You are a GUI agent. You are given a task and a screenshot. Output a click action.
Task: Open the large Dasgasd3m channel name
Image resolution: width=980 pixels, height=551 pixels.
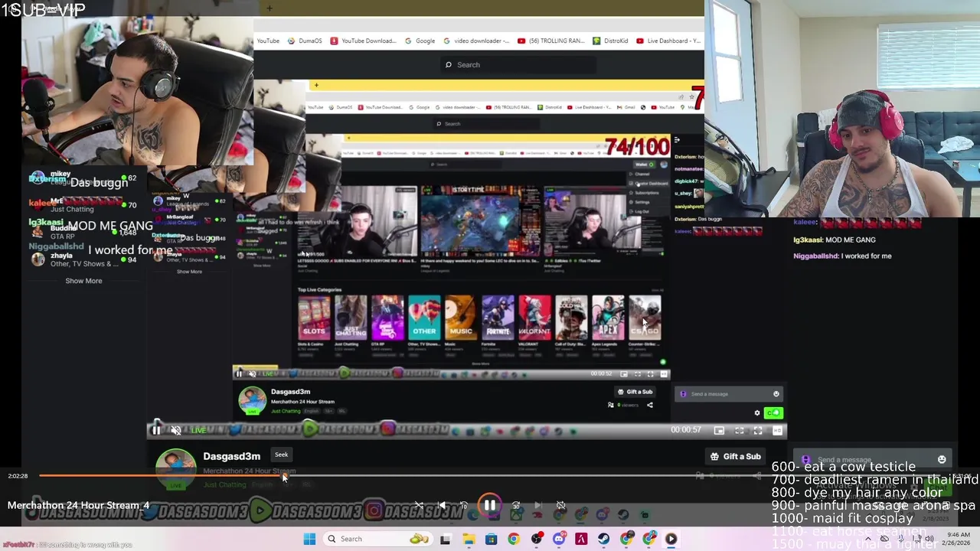(231, 456)
